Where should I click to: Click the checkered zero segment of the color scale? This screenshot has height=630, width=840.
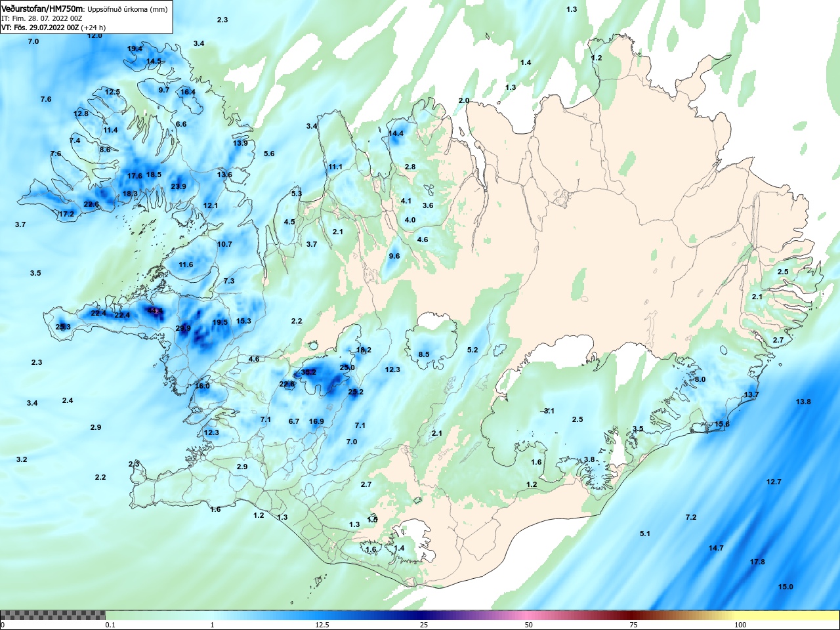[x=52, y=616]
